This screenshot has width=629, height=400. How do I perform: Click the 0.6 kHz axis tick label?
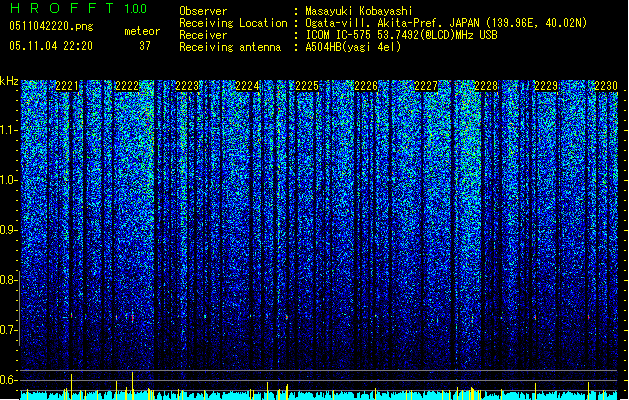coord(7,380)
